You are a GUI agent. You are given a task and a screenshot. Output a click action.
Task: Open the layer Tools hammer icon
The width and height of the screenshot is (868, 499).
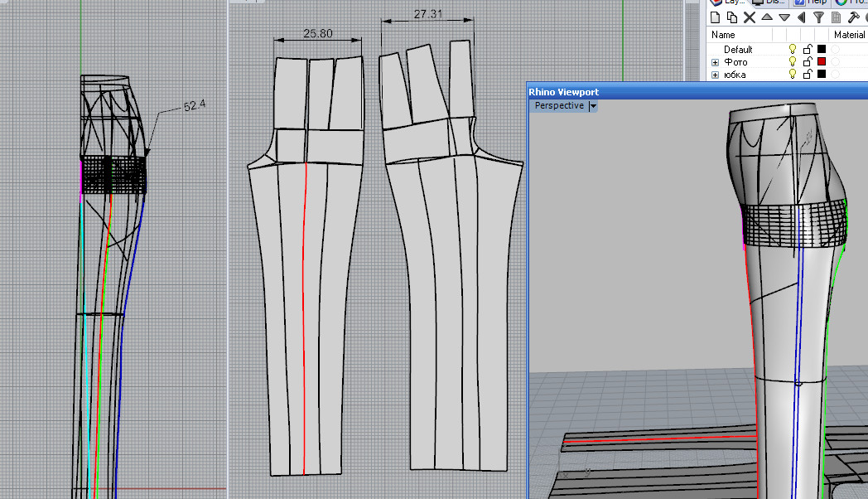pyautogui.click(x=853, y=17)
